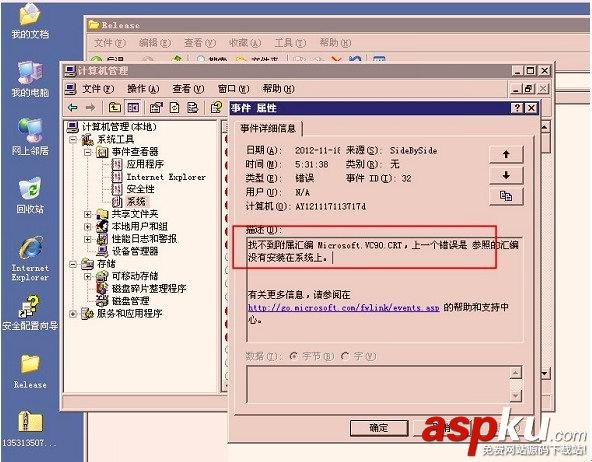
Task: Show next event with down arrow button
Action: (506, 175)
